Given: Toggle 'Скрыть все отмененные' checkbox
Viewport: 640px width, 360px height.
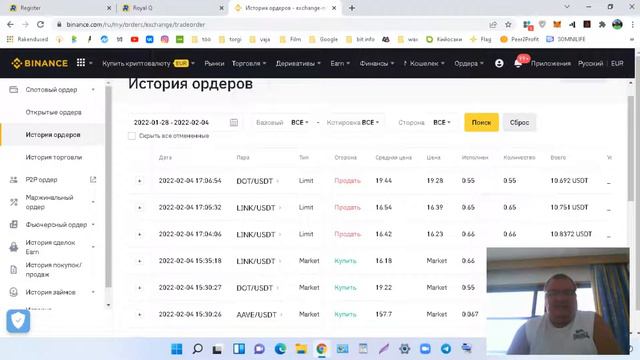Looking at the screenshot, I should click(x=131, y=136).
